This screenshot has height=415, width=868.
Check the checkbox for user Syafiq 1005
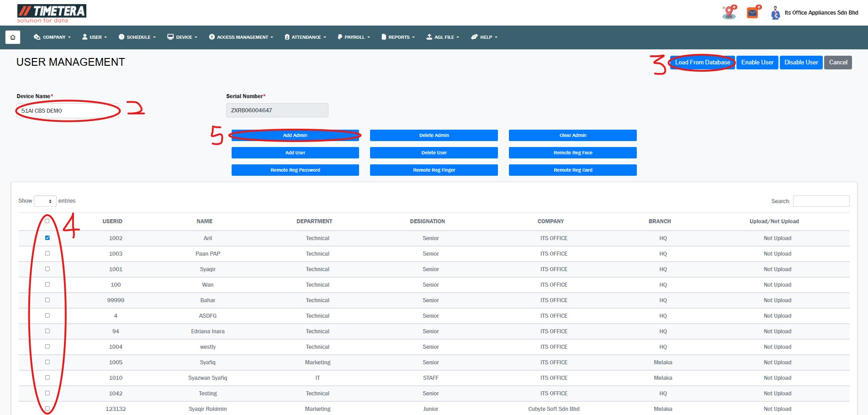[x=47, y=362]
